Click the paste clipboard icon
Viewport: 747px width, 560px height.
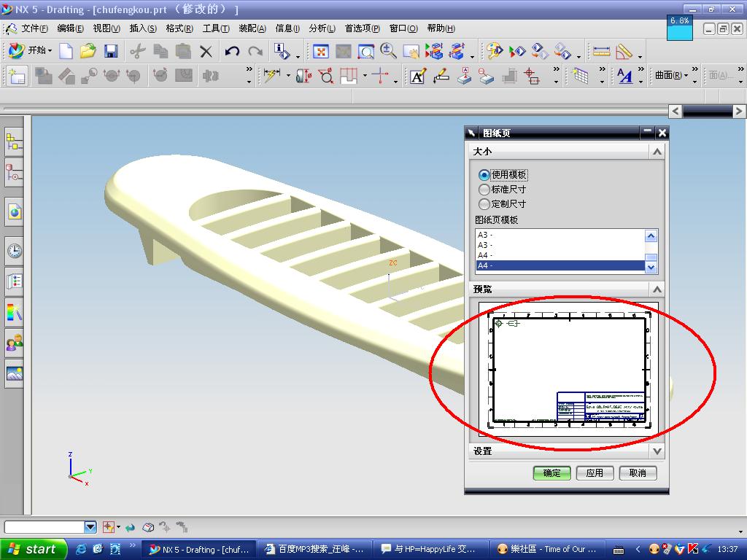(x=183, y=51)
